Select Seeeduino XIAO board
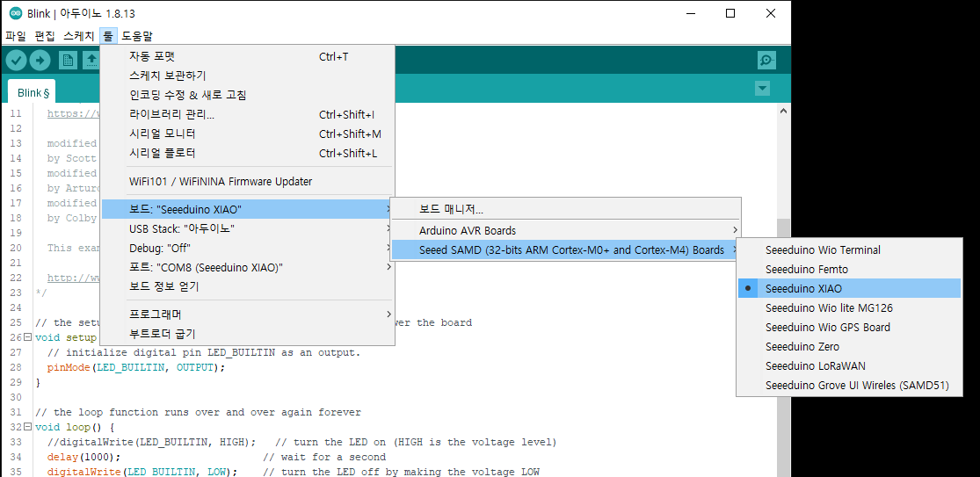Image resolution: width=980 pixels, height=477 pixels. [849, 288]
